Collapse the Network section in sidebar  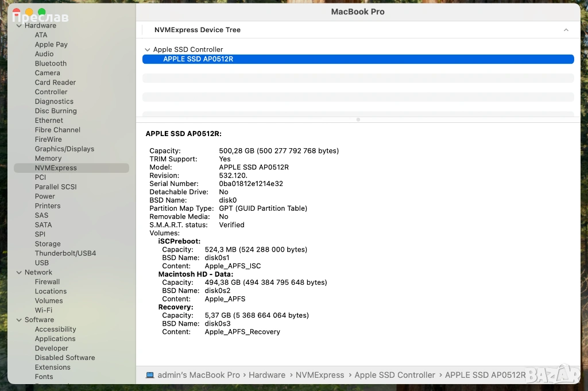[x=19, y=272]
